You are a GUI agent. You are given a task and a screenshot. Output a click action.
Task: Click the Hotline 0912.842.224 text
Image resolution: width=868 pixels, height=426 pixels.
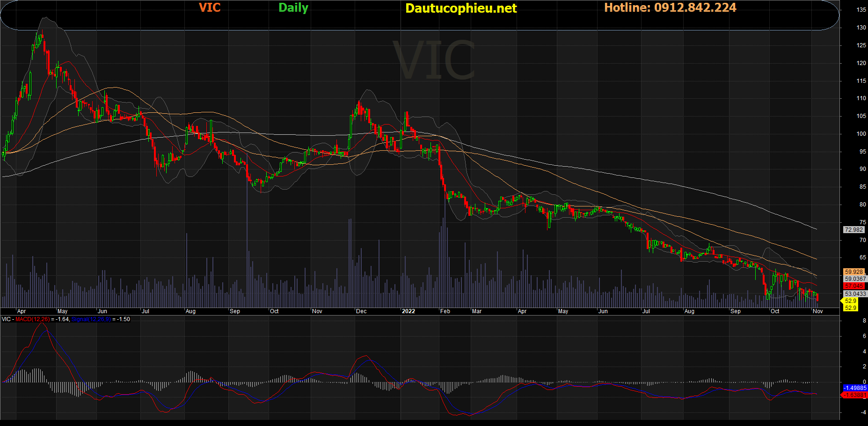pos(670,8)
